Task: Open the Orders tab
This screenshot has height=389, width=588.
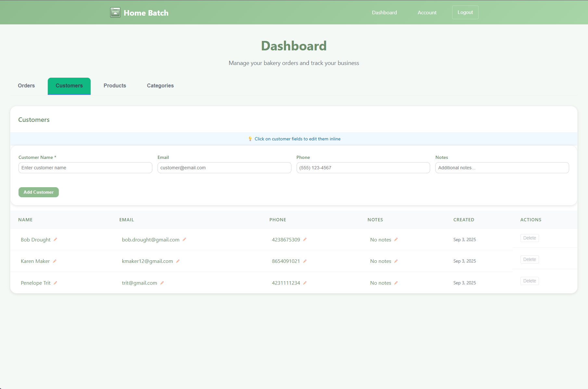Action: point(26,86)
